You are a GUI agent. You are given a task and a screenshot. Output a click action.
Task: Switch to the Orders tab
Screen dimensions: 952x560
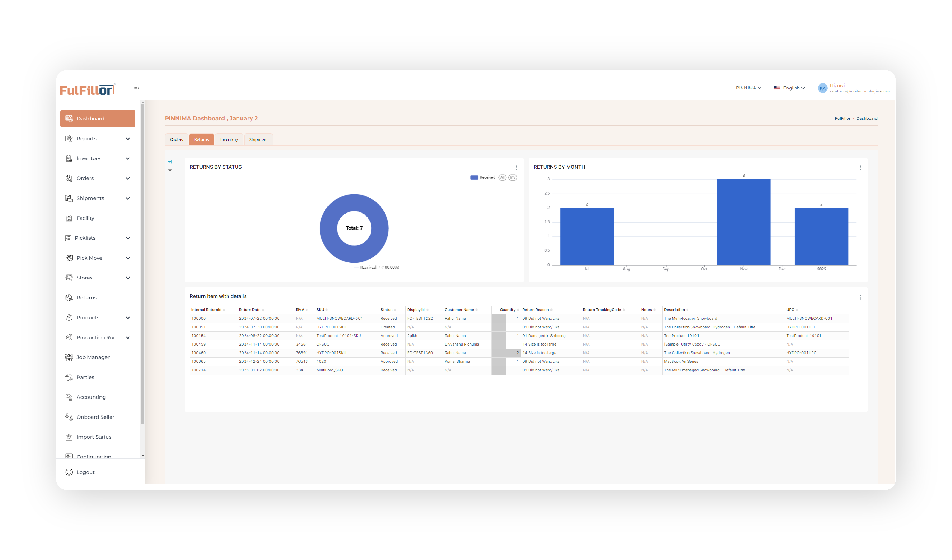click(x=176, y=139)
